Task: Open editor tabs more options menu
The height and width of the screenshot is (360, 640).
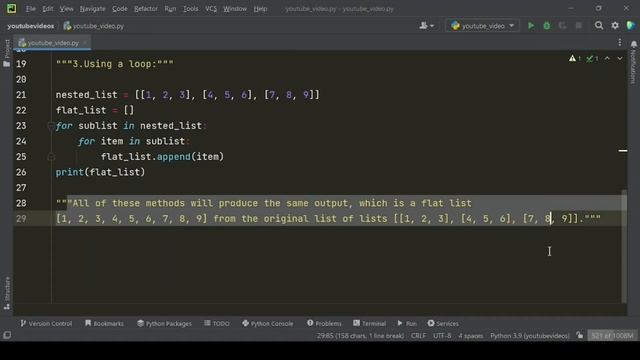Action: (620, 42)
